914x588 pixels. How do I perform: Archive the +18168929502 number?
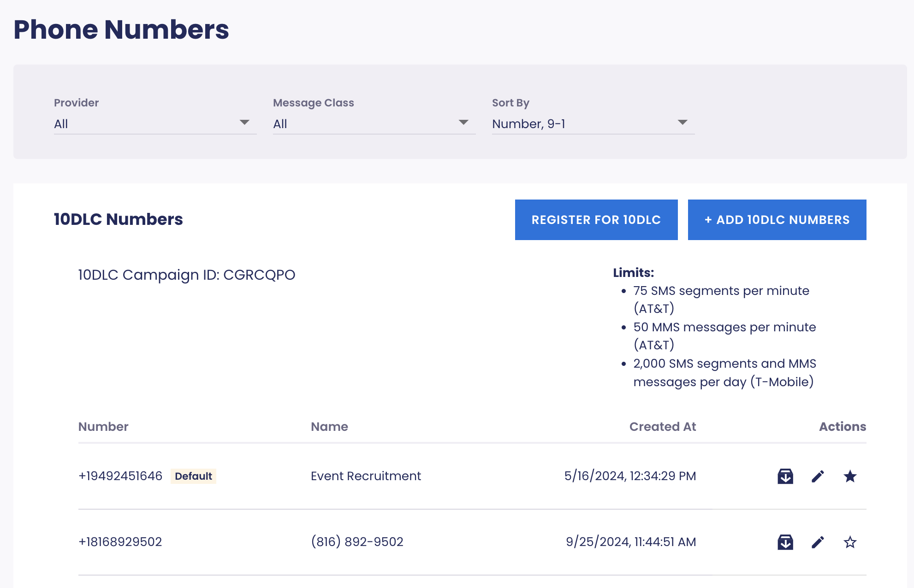pos(785,542)
